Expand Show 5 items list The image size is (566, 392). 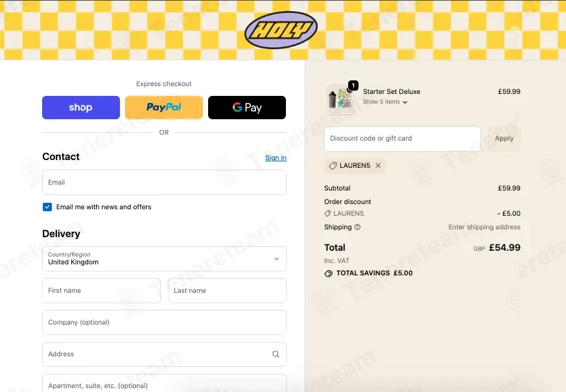[x=385, y=102]
